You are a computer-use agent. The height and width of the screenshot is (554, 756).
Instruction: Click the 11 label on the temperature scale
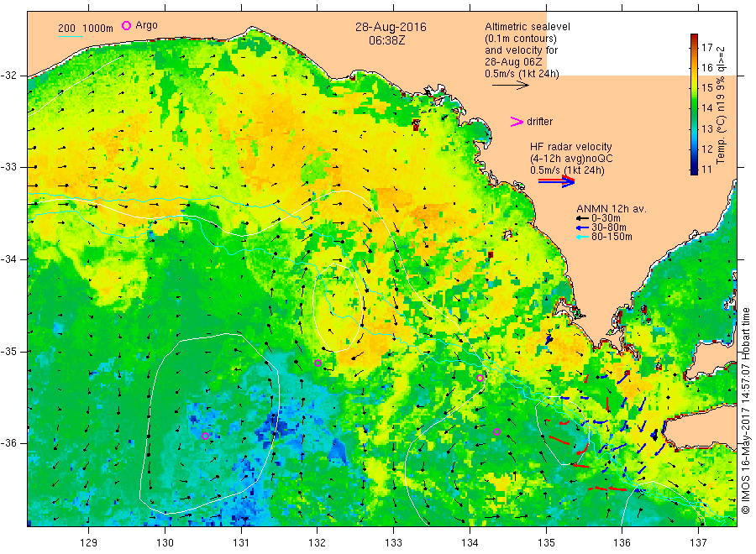706,169
